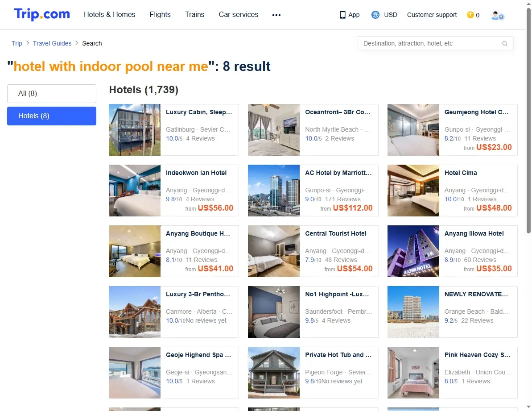This screenshot has height=411, width=532.
Task: Open No1 Highpoint Saundersfoot photo
Action: click(274, 312)
